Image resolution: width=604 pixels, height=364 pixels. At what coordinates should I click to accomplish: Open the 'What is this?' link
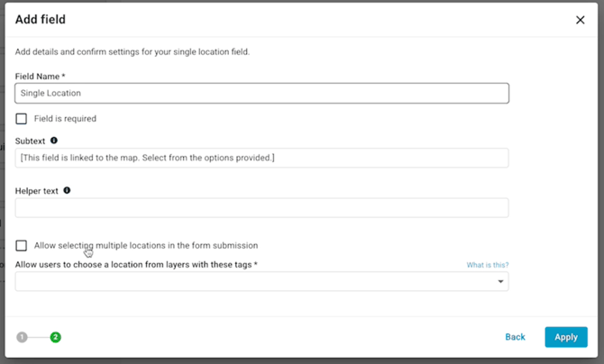click(x=488, y=265)
